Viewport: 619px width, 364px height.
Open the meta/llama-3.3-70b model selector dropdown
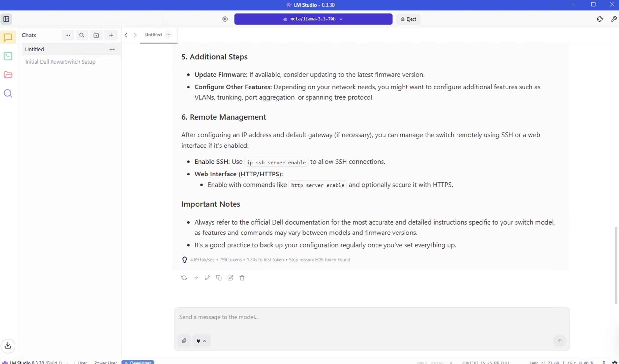313,19
